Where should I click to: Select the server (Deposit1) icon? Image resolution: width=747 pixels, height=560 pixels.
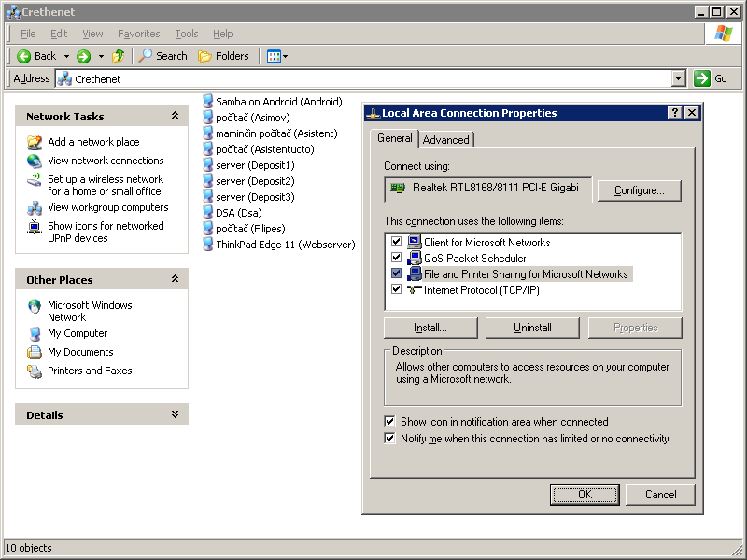(207, 165)
